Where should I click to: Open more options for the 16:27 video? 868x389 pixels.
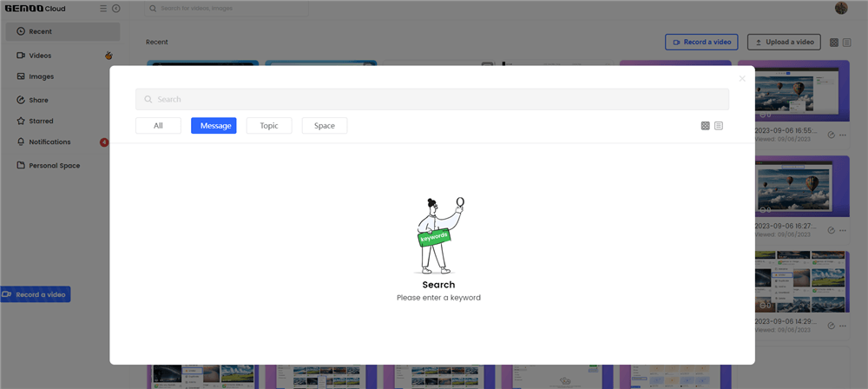[843, 230]
